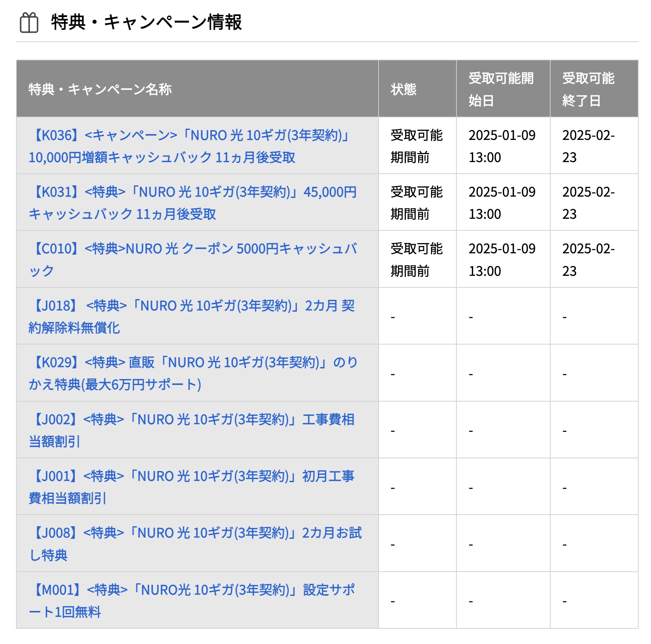Open the K031 45,000円キャッシュバック link

pyautogui.click(x=193, y=203)
